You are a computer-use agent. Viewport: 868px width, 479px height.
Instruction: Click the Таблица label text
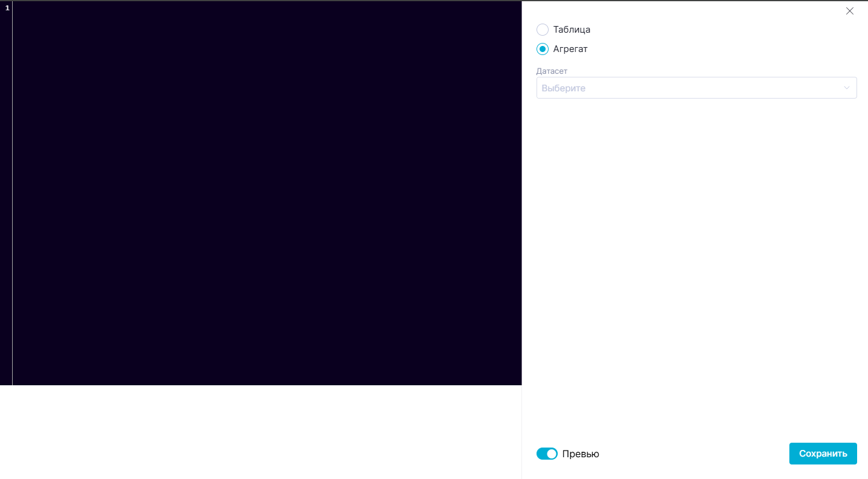pyautogui.click(x=572, y=30)
